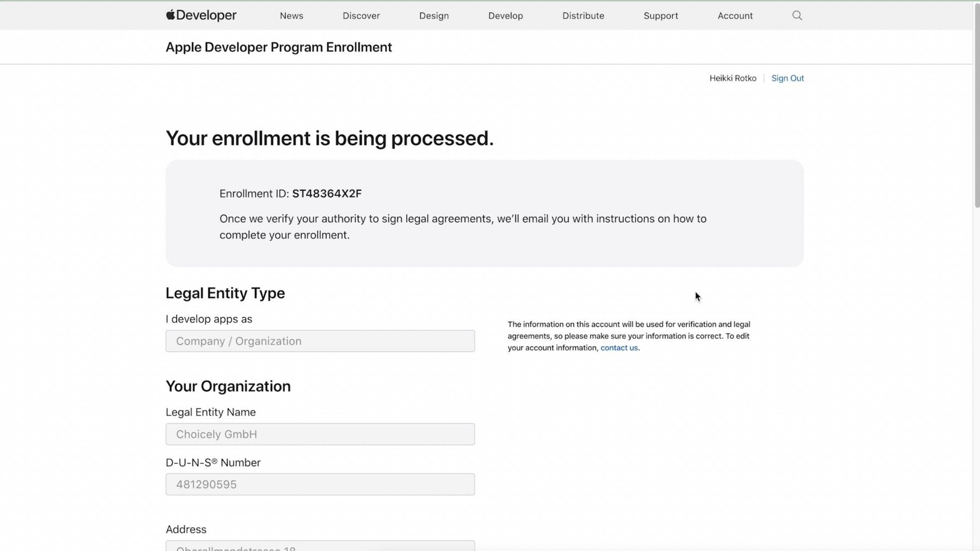Open the Distribute section
980x551 pixels.
[x=583, y=15]
